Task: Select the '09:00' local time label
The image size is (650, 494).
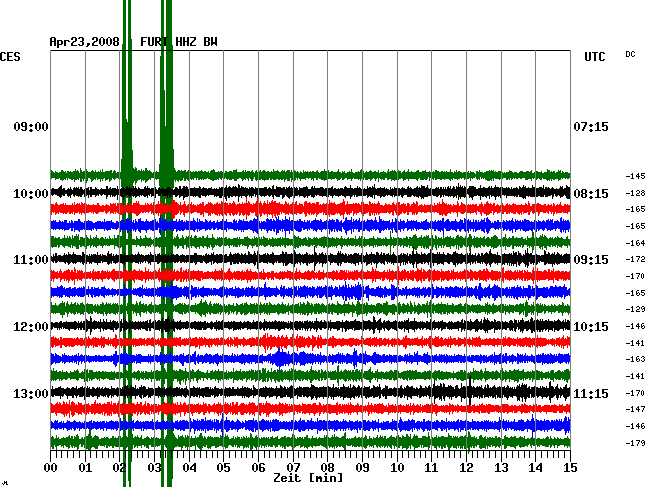Action: click(x=31, y=127)
